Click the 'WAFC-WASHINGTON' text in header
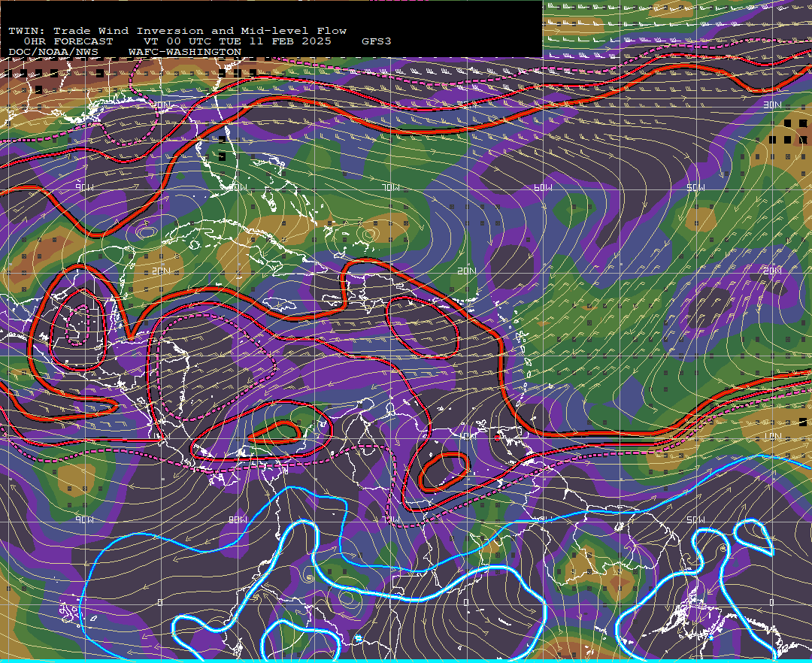The width and height of the screenshot is (812, 663). click(x=185, y=53)
